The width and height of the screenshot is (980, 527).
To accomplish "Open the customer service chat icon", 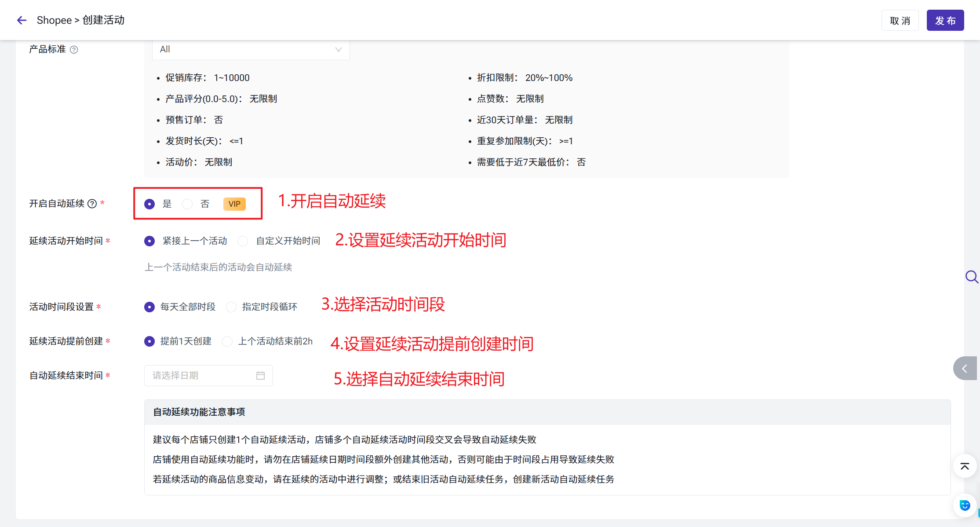I will click(x=965, y=505).
